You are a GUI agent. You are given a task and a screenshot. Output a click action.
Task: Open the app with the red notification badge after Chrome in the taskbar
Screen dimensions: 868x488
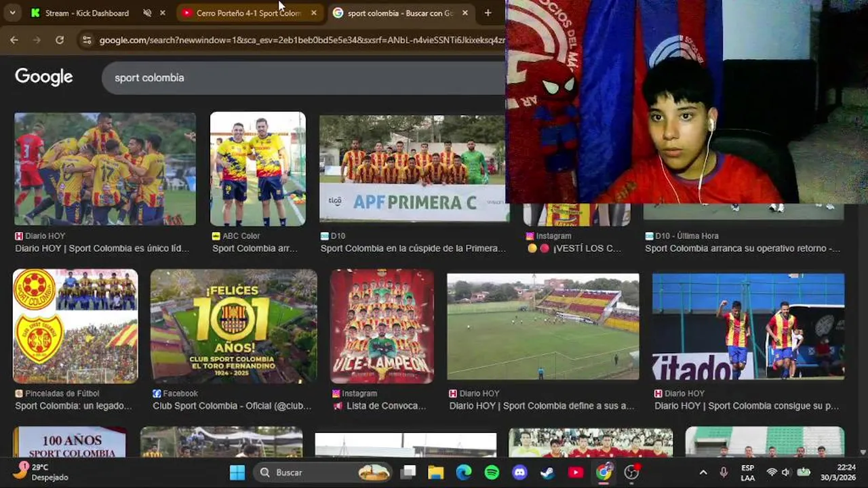(631, 472)
